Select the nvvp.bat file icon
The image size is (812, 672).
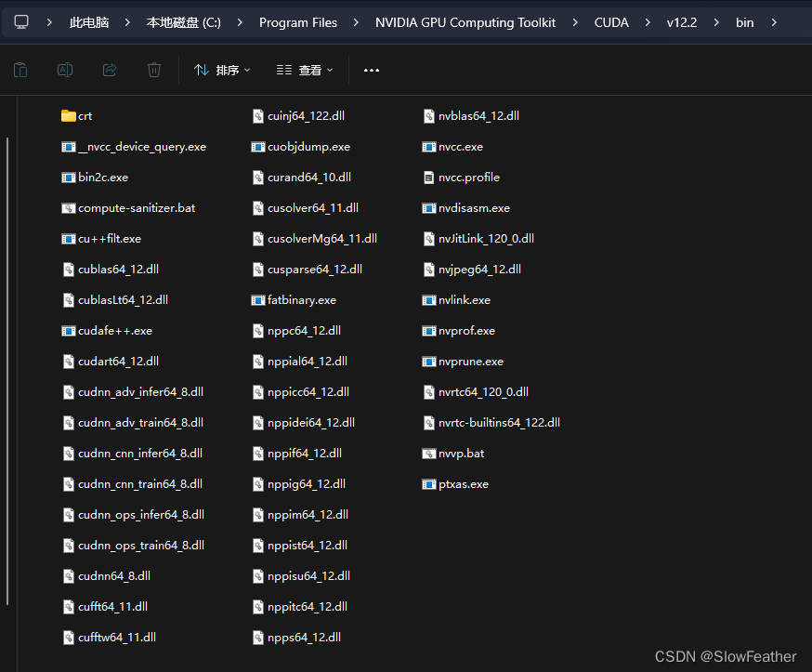(x=429, y=454)
